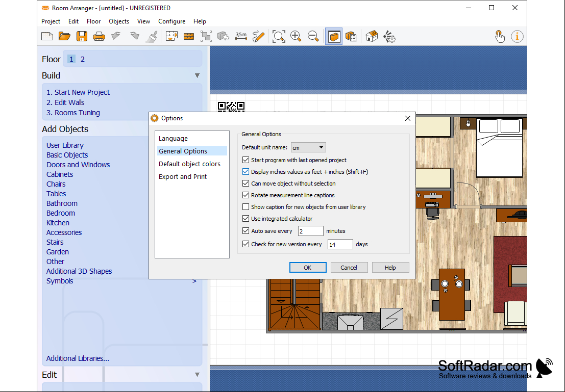Click the brick wall icon
The image size is (565, 392).
(x=189, y=36)
